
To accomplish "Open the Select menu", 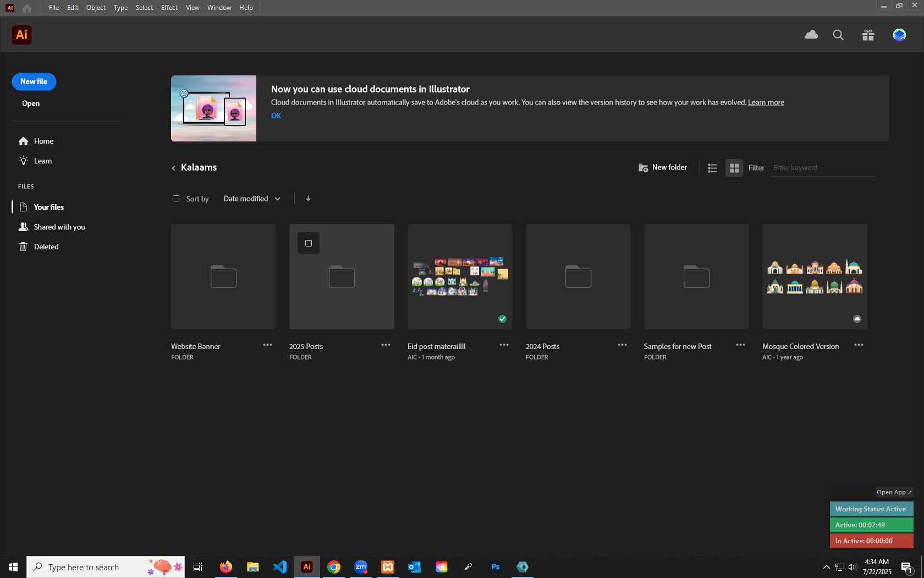I will point(144,8).
